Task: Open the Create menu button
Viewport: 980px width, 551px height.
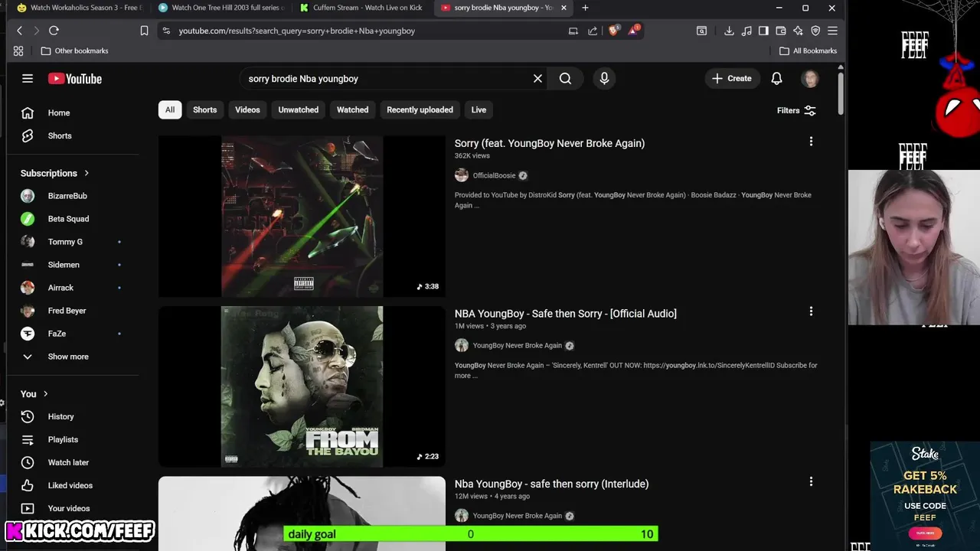Action: tap(732, 78)
